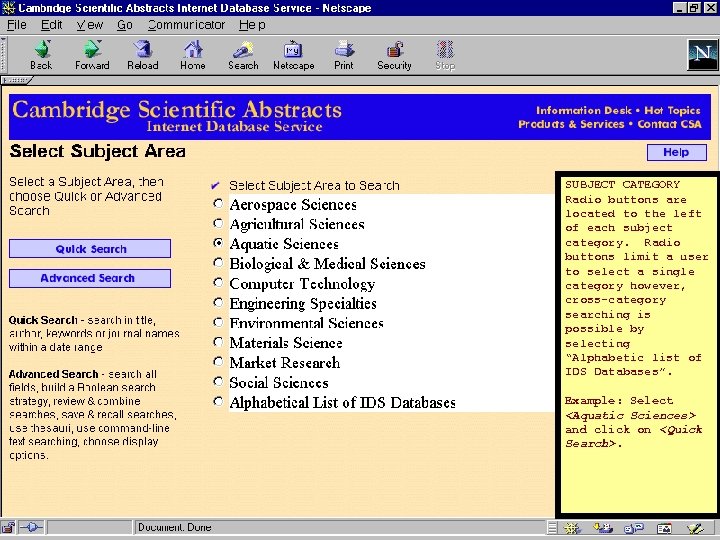
Task: Click 'Document: Done' status bar text
Action: (174, 528)
